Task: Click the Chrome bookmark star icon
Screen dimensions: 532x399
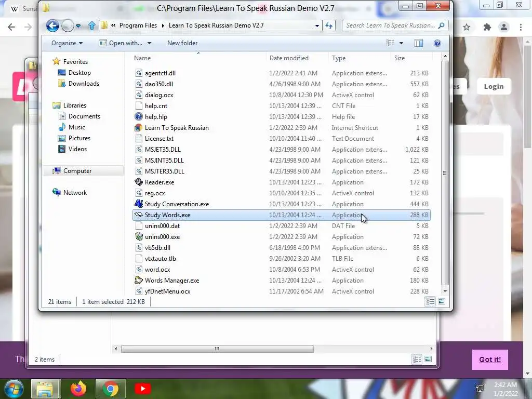Action: tap(467, 27)
